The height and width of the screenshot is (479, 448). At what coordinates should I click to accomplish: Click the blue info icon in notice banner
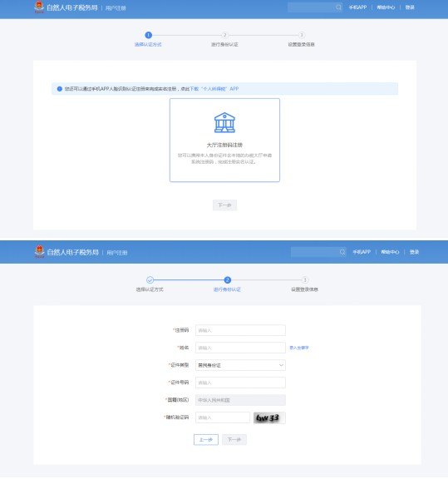point(60,89)
